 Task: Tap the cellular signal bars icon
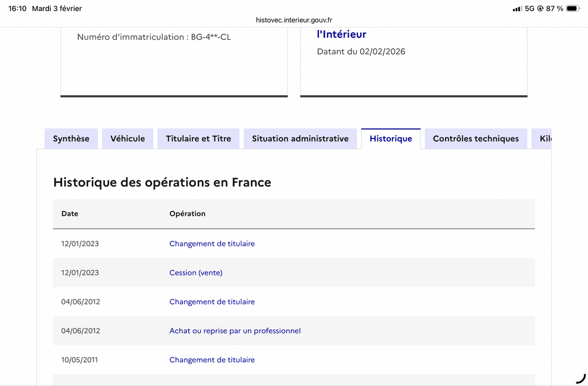517,9
